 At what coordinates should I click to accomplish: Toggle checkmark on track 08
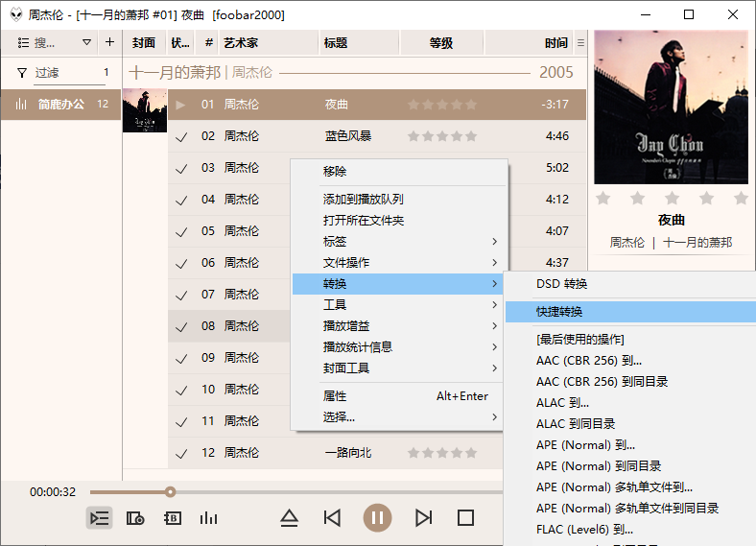[x=181, y=327]
